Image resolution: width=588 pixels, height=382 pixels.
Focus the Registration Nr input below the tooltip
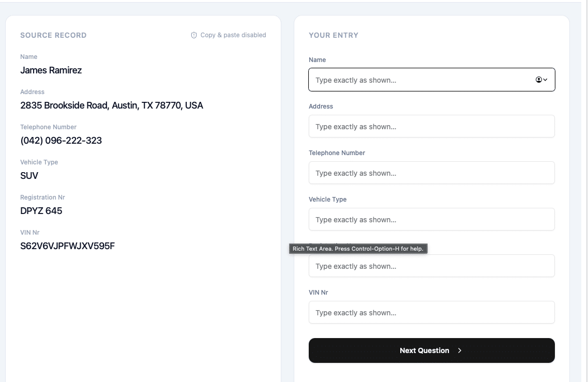point(432,266)
